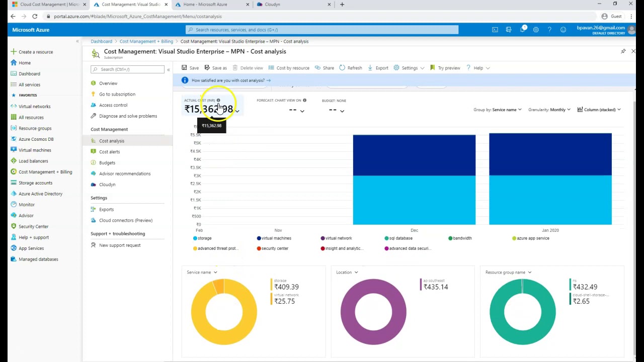
Task: Click Share in the toolbar
Action: [x=324, y=68]
